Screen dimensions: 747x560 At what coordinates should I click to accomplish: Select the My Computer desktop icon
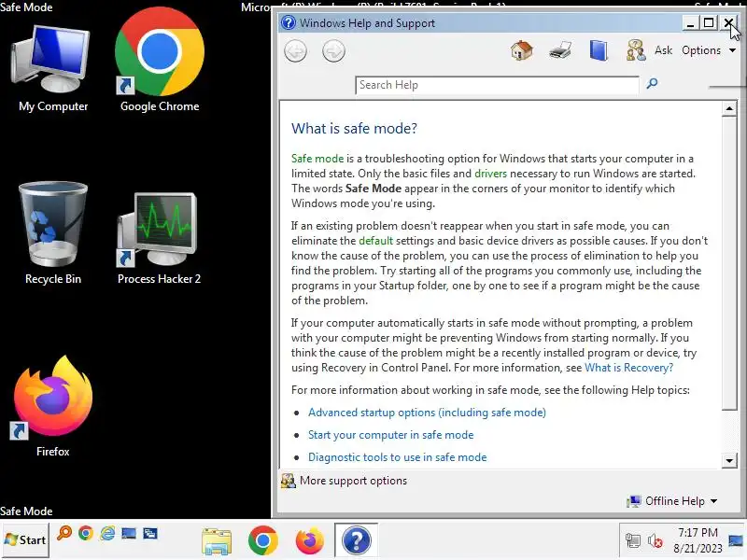point(53,69)
